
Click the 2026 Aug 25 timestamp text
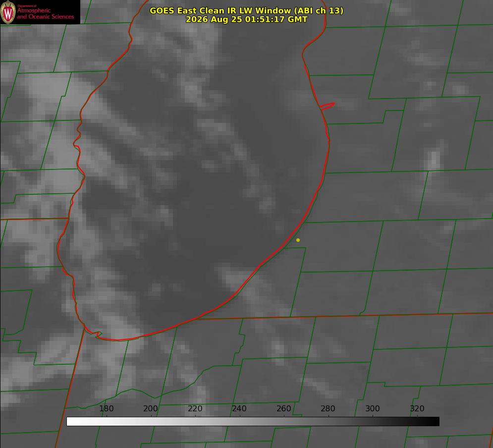coord(247,19)
